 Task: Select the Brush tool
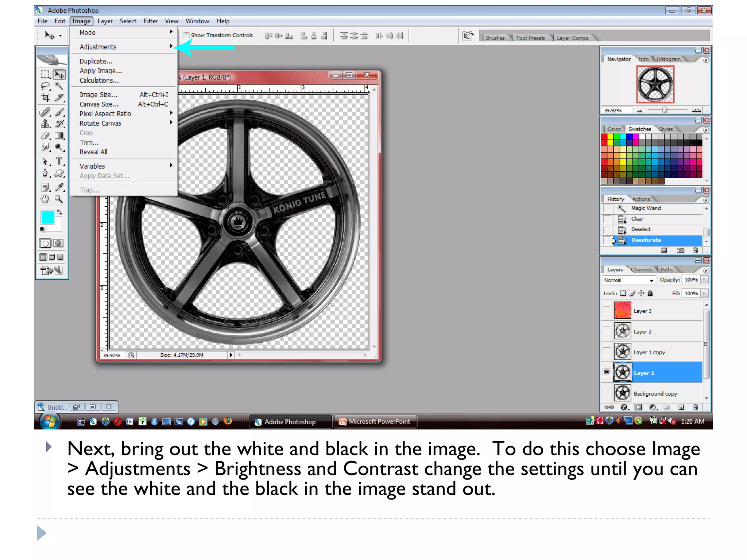coord(59,112)
